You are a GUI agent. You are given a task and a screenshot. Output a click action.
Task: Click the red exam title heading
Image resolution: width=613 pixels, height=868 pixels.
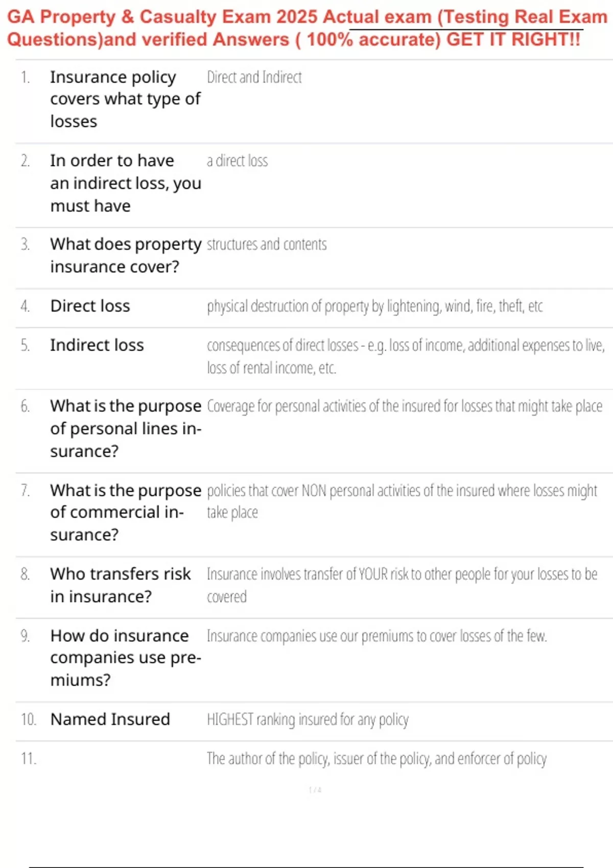coord(307,28)
